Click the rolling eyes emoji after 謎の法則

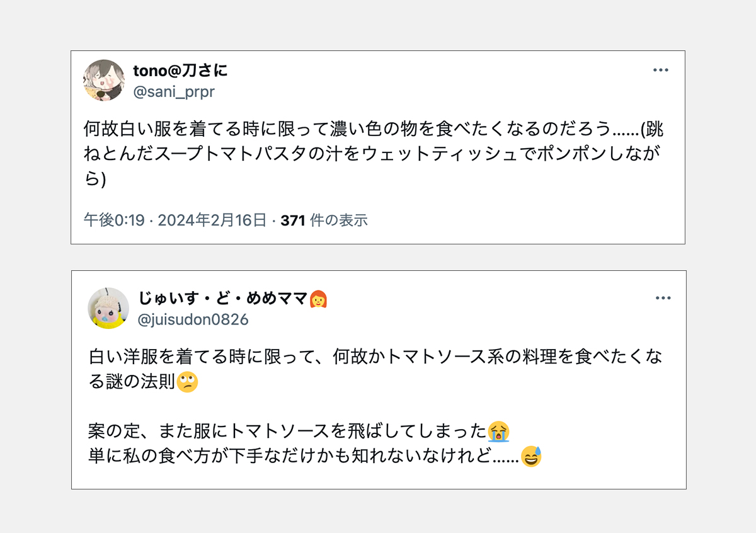[x=188, y=382]
